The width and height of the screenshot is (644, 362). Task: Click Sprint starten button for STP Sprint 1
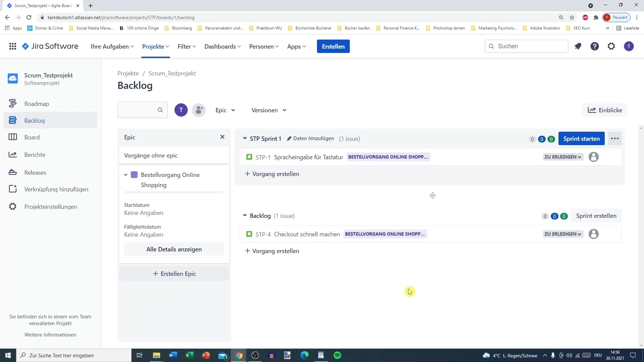click(582, 139)
